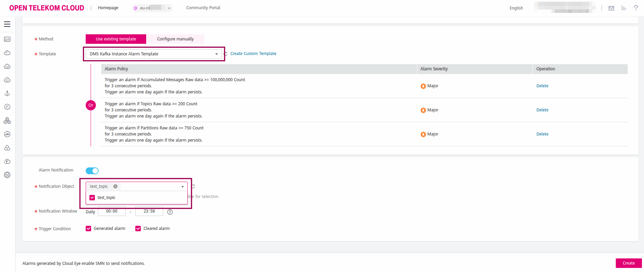The image size is (644, 272).
Task: Click the DNS service sidebar icon
Action: point(7,175)
